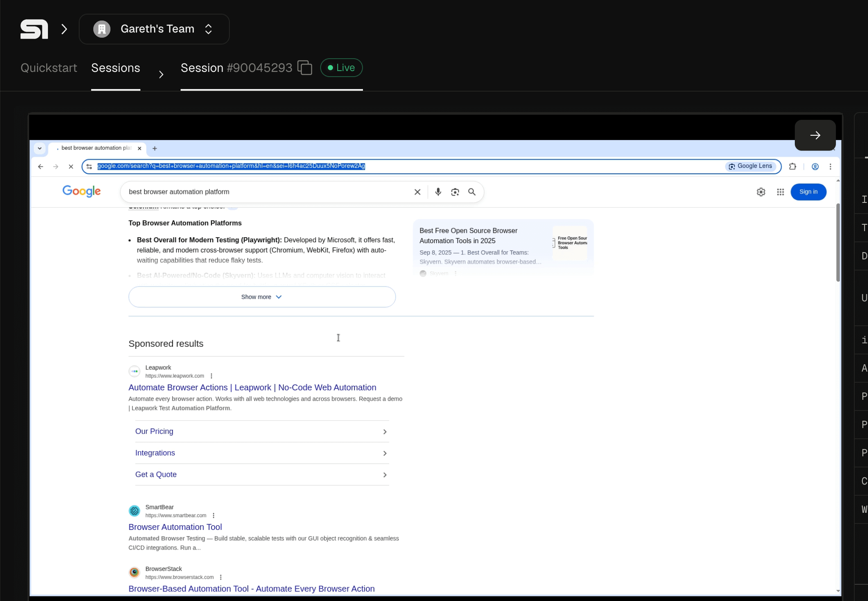
Task: Stop loading the page in the browser
Action: (71, 167)
